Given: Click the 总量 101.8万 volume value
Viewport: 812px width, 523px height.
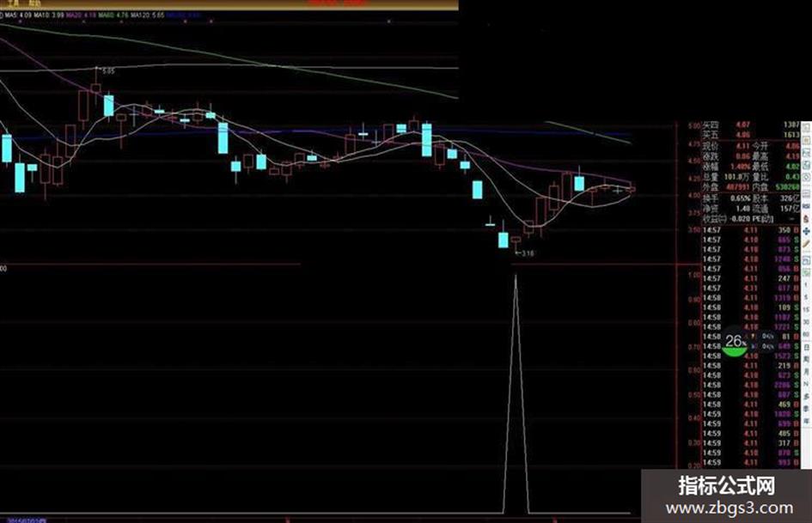Looking at the screenshot, I should point(737,177).
